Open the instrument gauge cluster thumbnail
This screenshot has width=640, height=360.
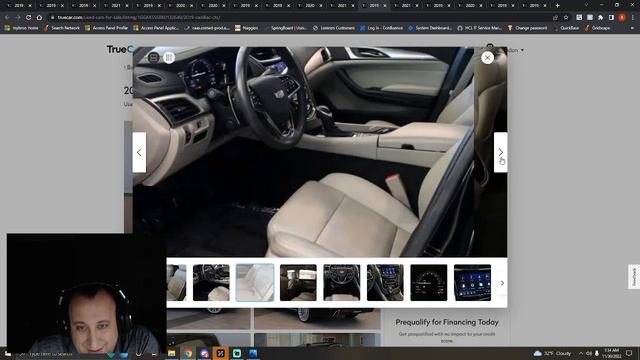(x=429, y=282)
